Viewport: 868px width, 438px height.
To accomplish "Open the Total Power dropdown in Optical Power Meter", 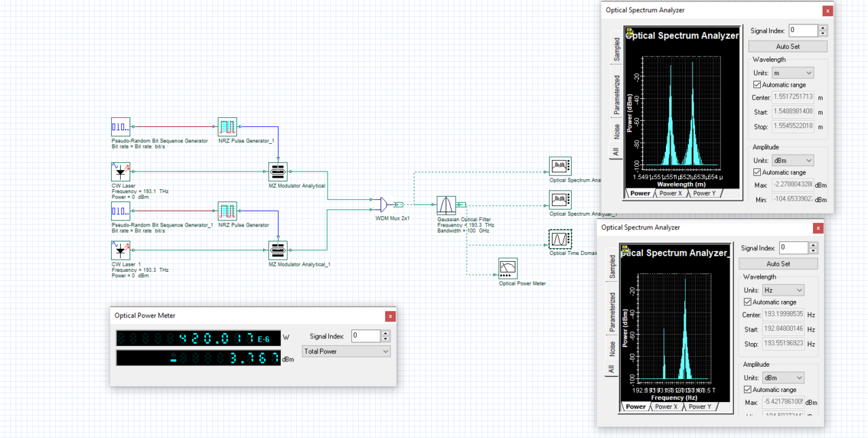I will click(x=346, y=351).
